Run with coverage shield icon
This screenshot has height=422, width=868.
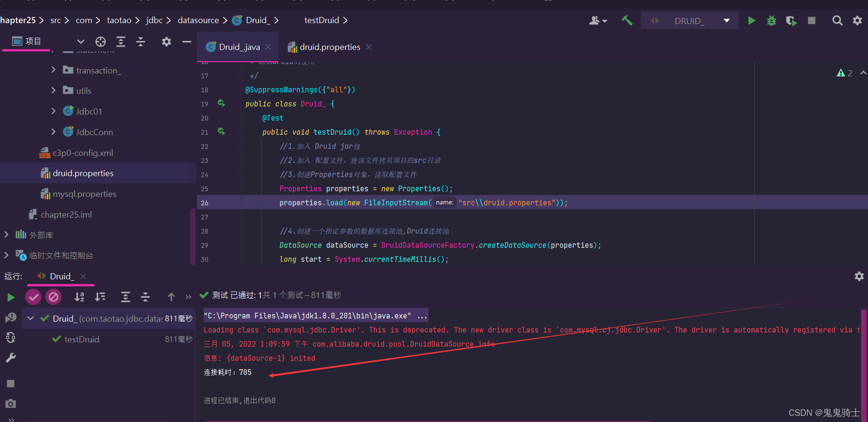(x=791, y=21)
